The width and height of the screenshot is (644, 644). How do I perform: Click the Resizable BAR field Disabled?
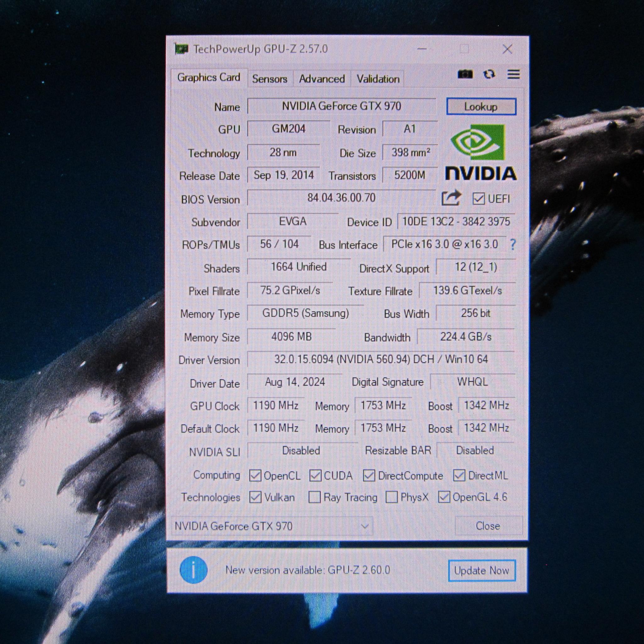(x=476, y=451)
